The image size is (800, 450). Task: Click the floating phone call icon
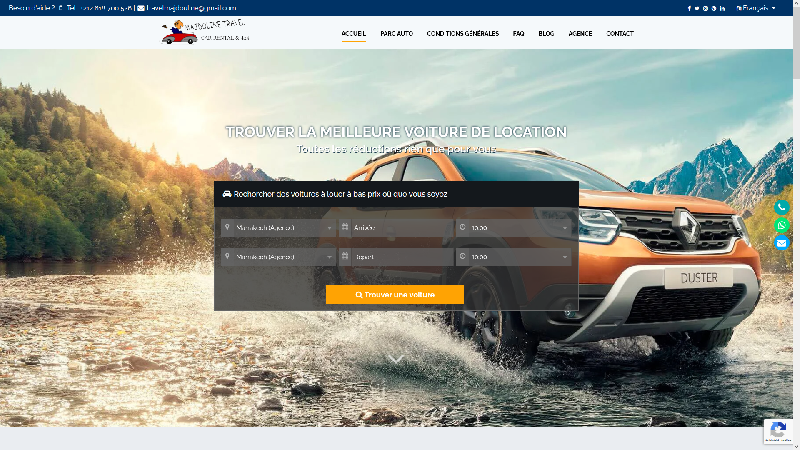click(x=782, y=207)
